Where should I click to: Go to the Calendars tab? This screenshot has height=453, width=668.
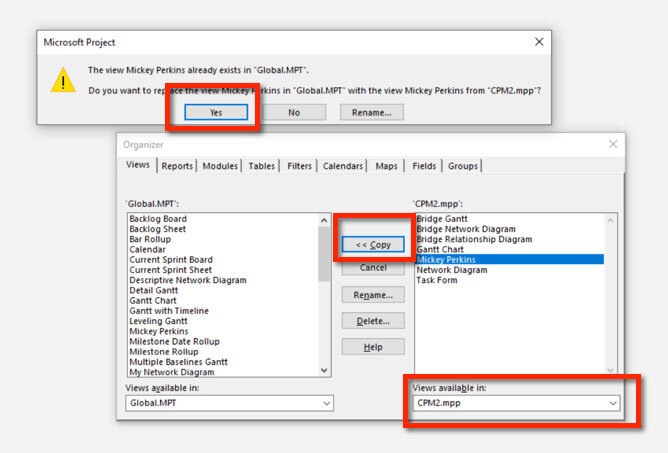(x=343, y=166)
